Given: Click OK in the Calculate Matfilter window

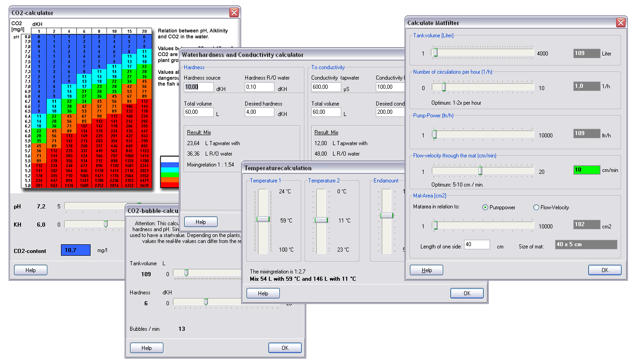Looking at the screenshot, I should (x=604, y=269).
